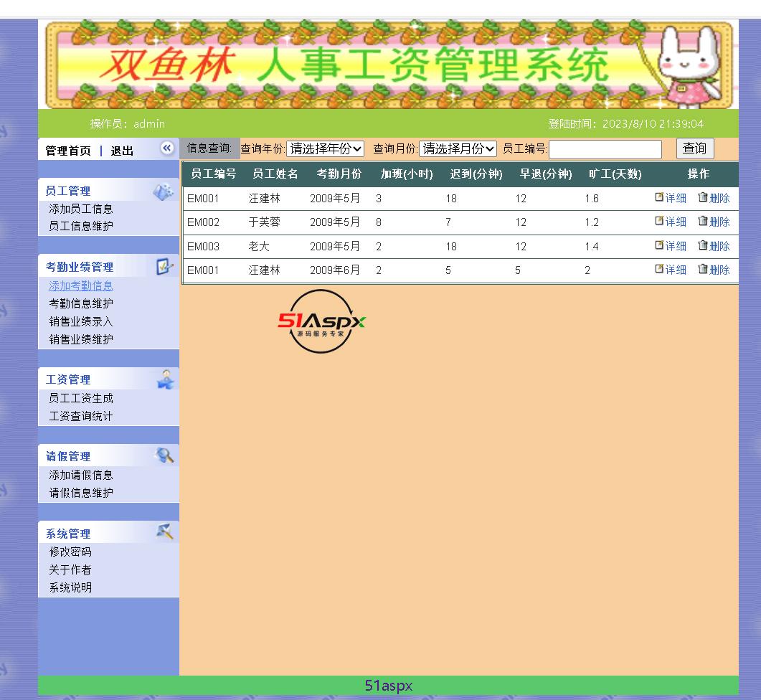Viewport: 761px width, 700px height.
Task: Click the 查询 search button
Action: [695, 148]
